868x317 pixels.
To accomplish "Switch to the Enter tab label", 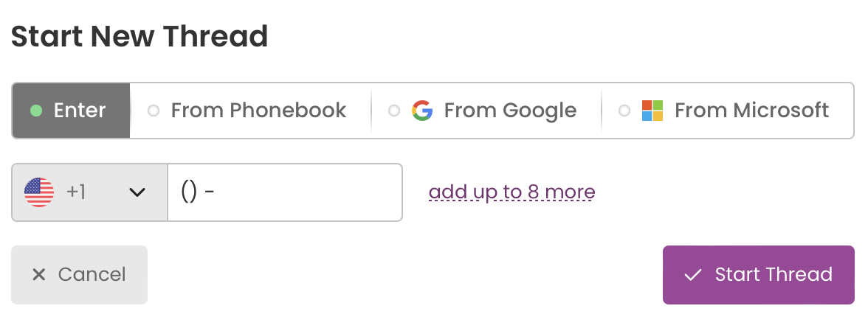I will pos(80,111).
